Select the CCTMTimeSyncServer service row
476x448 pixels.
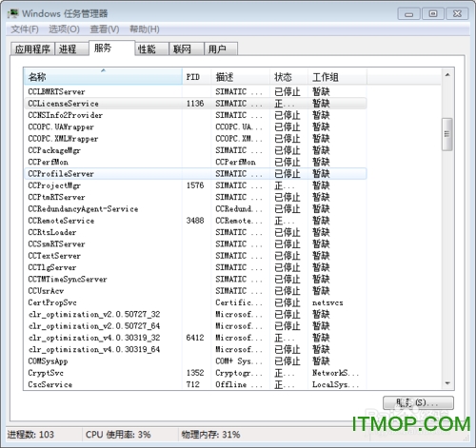point(195,280)
